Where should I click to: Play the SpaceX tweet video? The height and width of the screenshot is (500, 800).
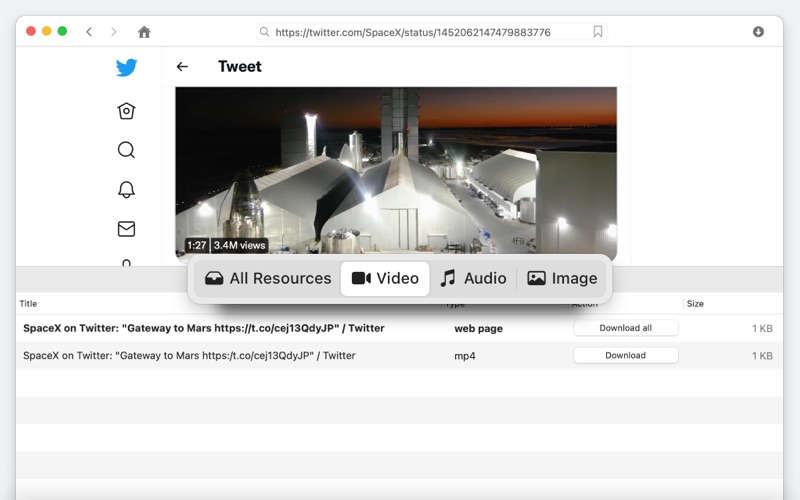[396, 170]
